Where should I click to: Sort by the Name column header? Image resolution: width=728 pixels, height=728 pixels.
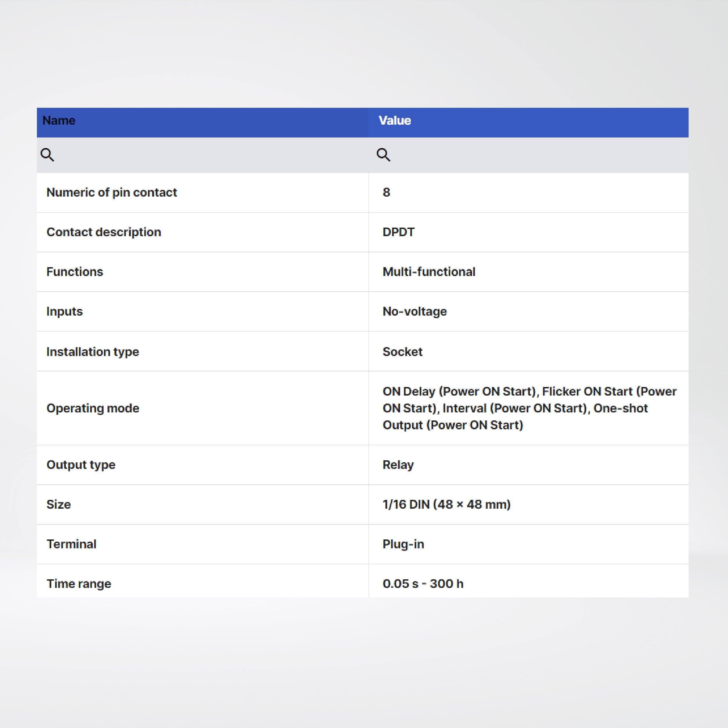coord(203,122)
